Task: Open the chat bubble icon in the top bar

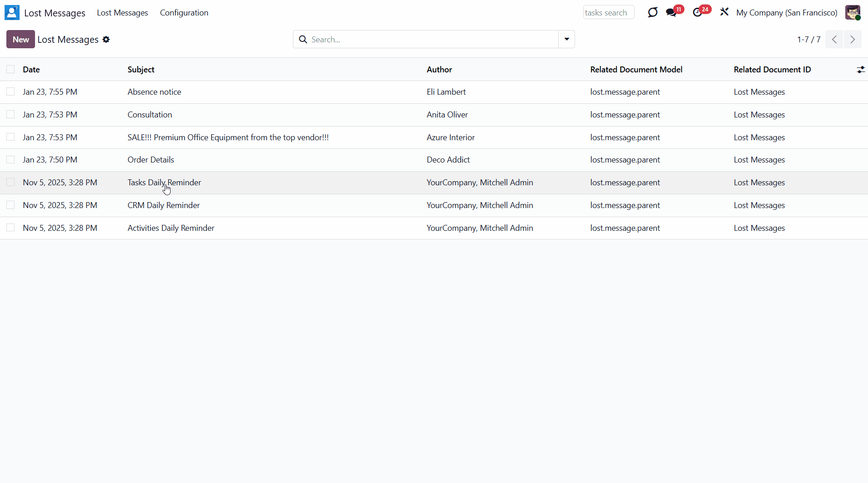Action: (x=652, y=13)
